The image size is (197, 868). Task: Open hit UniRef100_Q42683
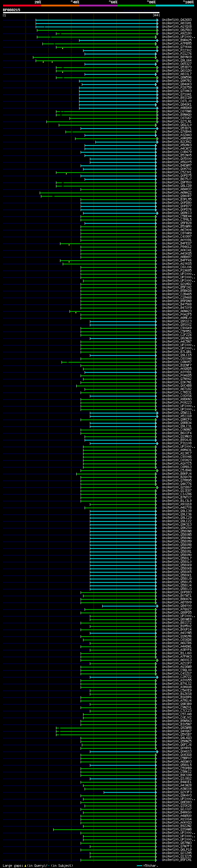coord(177,20)
